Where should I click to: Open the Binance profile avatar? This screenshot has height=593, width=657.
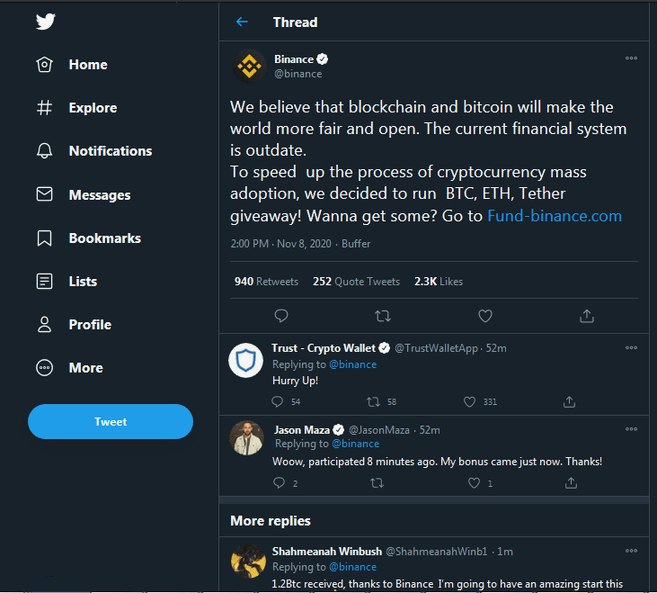coord(249,67)
